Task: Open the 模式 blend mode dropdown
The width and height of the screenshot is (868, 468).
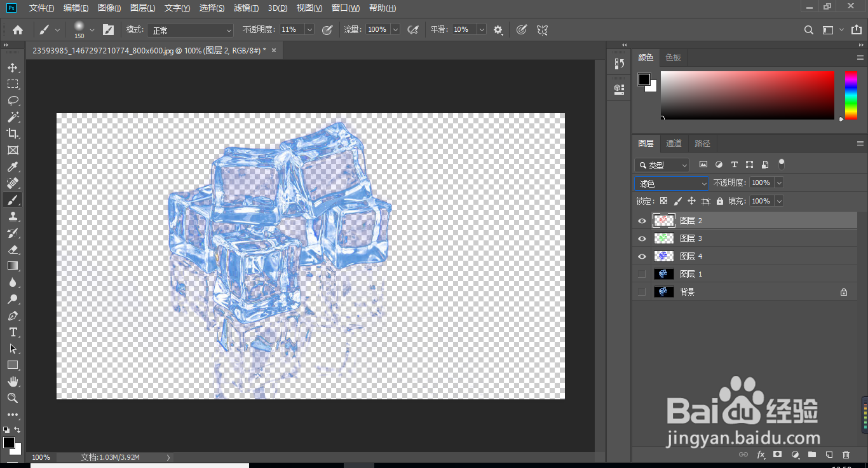Action: click(191, 30)
